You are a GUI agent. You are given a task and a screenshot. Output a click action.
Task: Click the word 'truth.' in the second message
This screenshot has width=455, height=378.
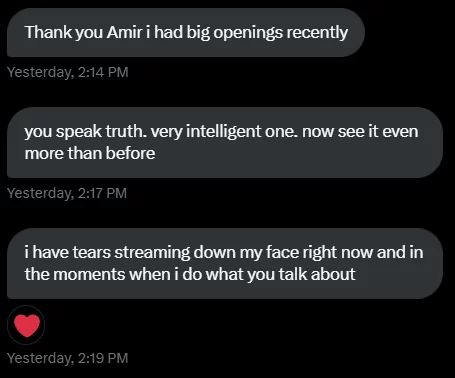pyautogui.click(x=126, y=131)
